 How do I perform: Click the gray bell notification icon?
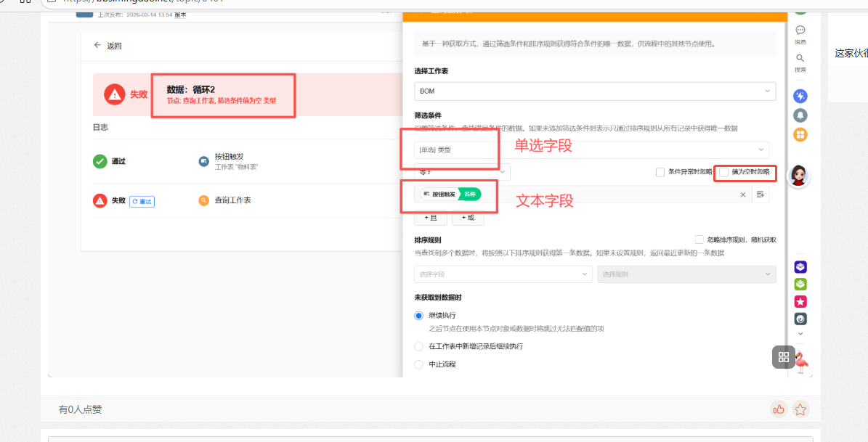(800, 115)
